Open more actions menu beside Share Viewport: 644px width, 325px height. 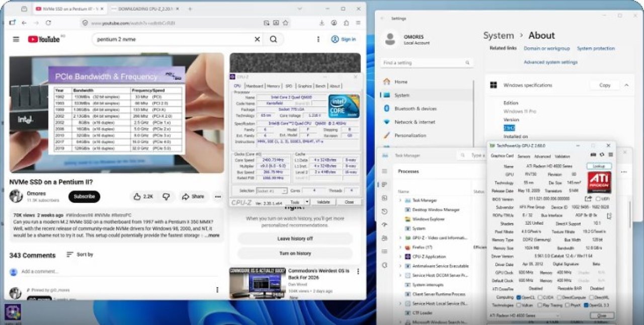(x=218, y=197)
